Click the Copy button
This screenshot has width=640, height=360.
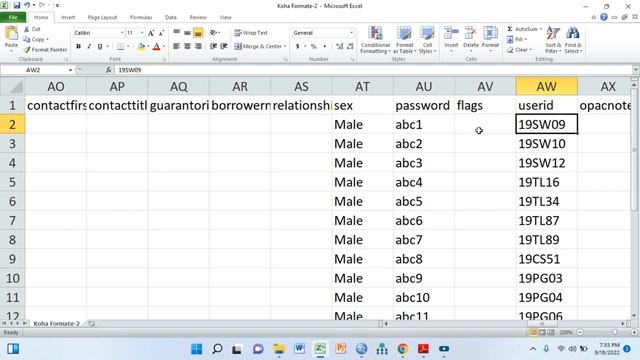36,39
